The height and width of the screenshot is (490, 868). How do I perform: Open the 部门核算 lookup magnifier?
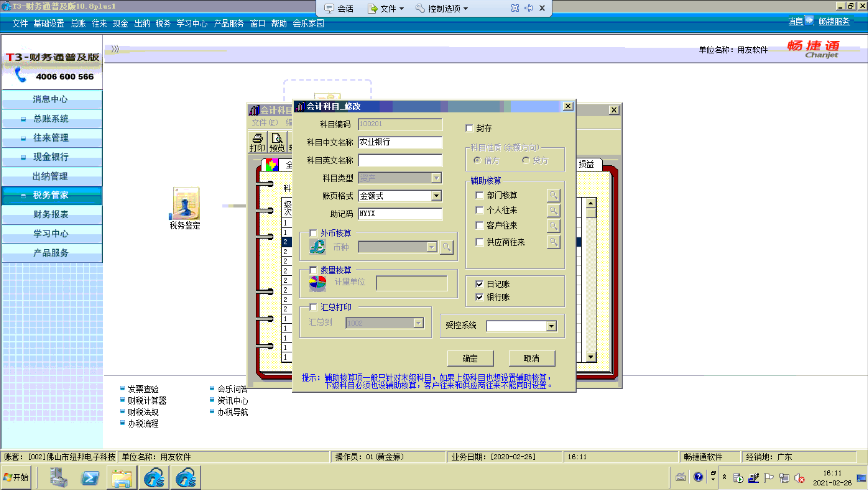click(x=553, y=195)
